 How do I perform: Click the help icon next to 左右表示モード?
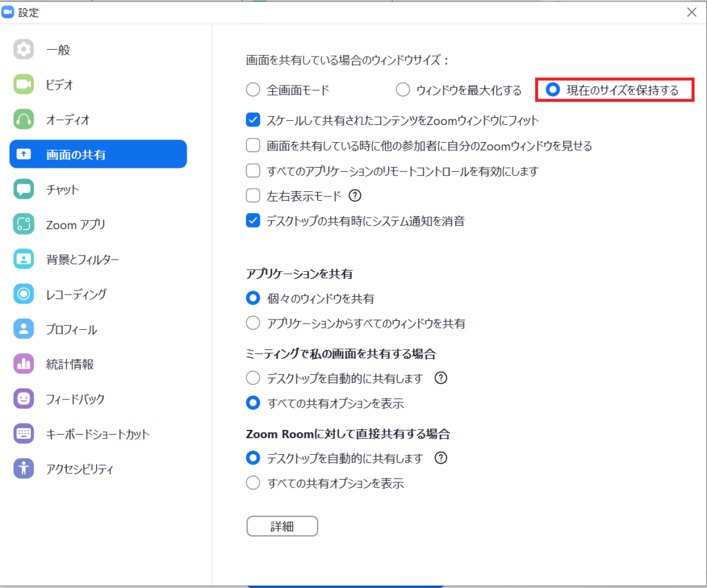pyautogui.click(x=355, y=196)
